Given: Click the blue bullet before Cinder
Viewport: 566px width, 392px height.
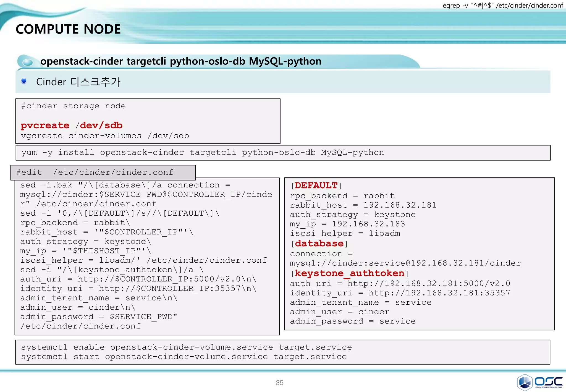Looking at the screenshot, I should coord(24,81).
